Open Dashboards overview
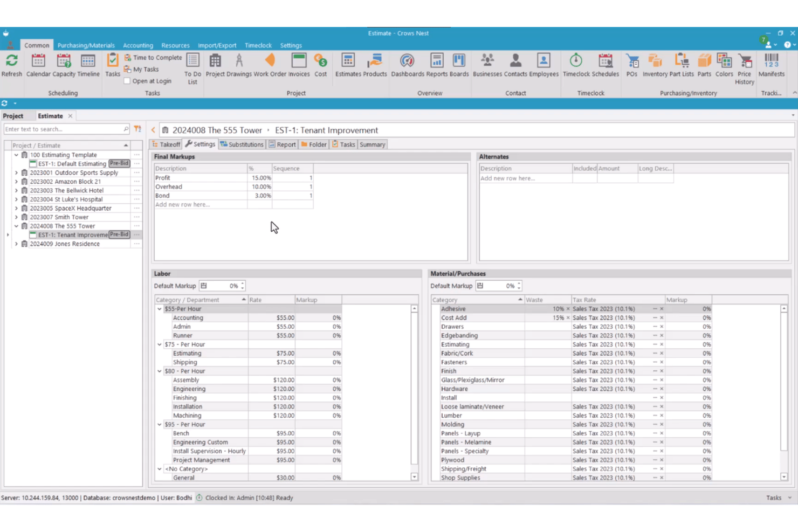Viewport: 798px width, 532px height. point(407,65)
